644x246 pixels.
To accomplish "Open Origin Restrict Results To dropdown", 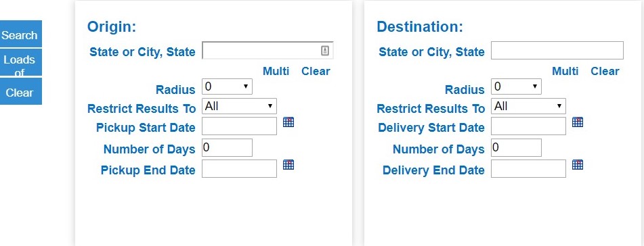I will 240,106.
